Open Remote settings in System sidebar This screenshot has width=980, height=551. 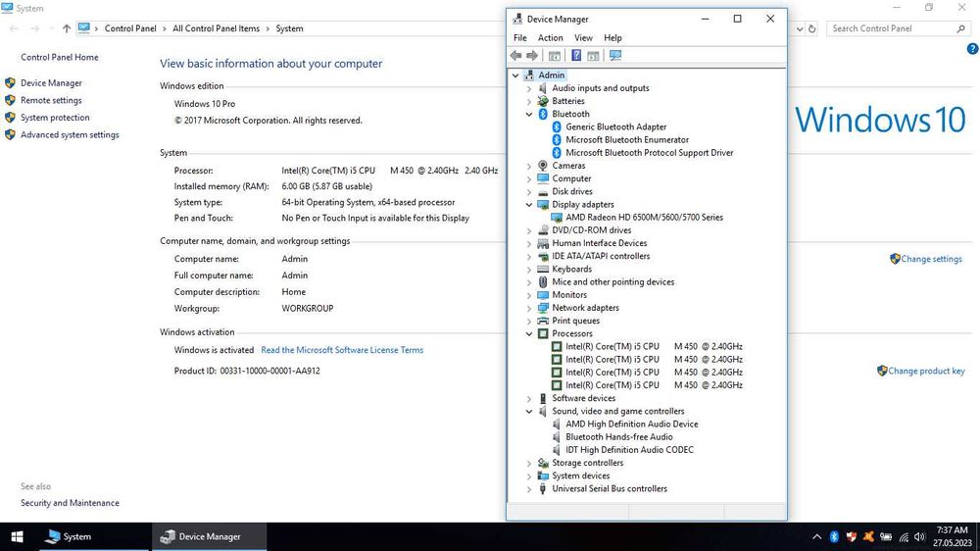coord(51,100)
